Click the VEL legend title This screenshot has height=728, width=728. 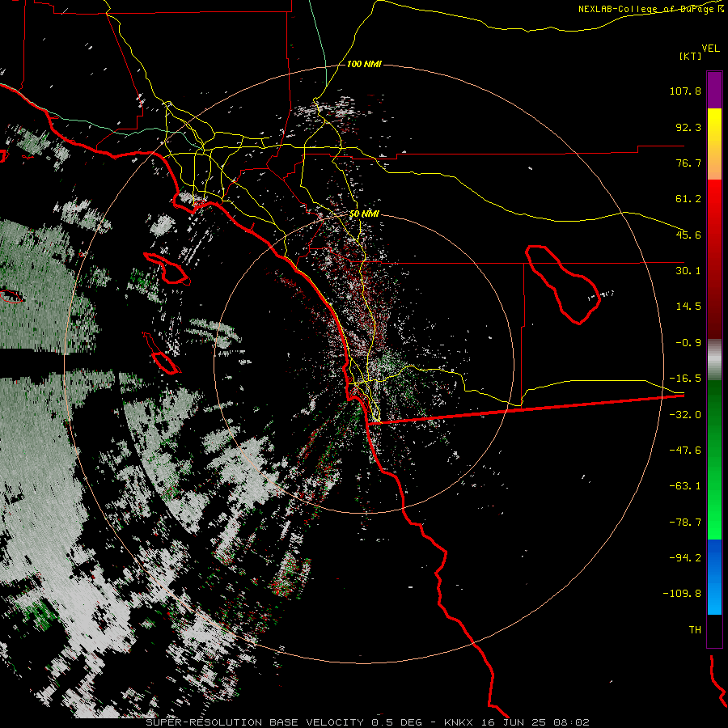click(x=710, y=49)
